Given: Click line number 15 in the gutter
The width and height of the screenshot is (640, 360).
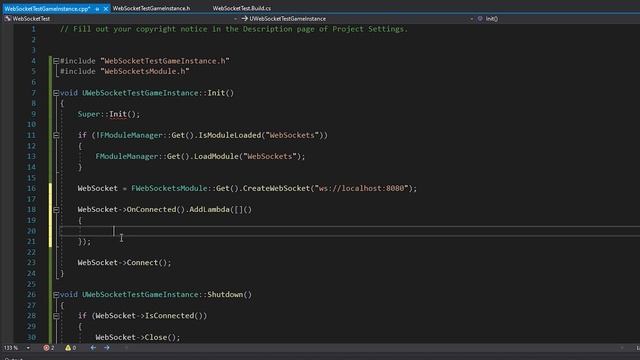Looking at the screenshot, I should 31,178.
